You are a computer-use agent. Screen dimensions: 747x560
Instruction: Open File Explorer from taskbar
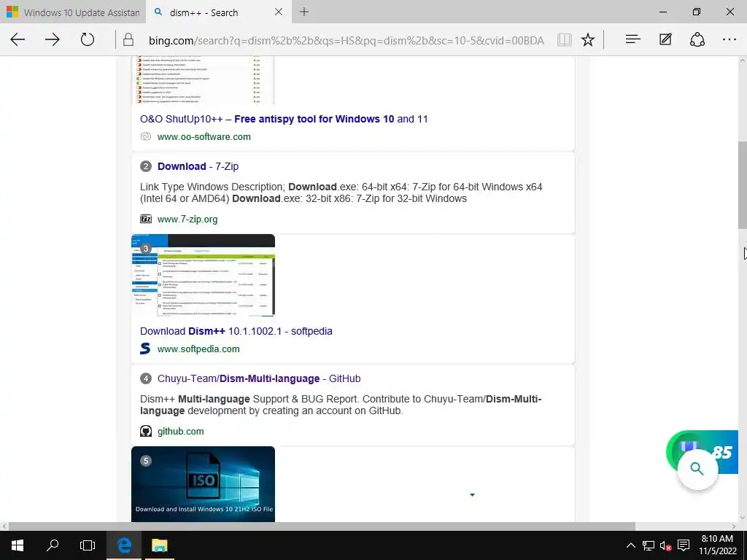click(159, 545)
